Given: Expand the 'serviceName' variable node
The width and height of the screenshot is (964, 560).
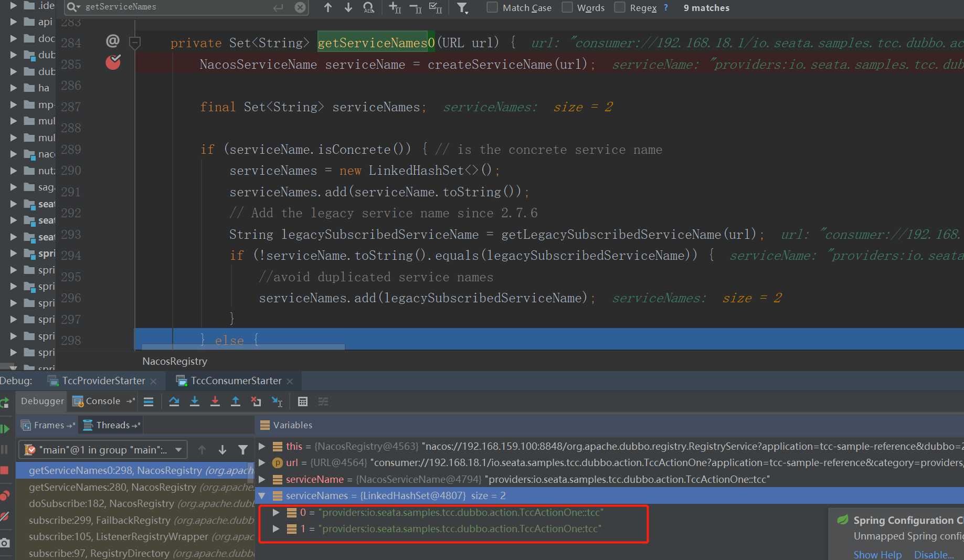Looking at the screenshot, I should pyautogui.click(x=262, y=479).
